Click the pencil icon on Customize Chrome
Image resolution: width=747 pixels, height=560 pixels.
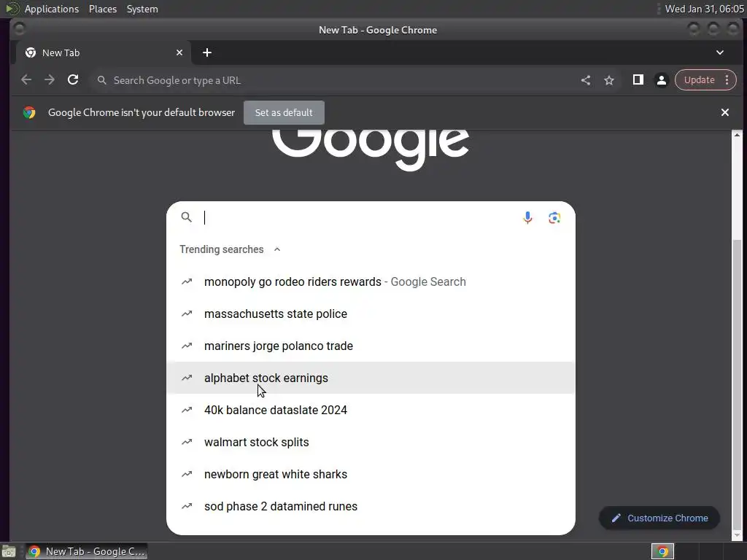tap(616, 518)
